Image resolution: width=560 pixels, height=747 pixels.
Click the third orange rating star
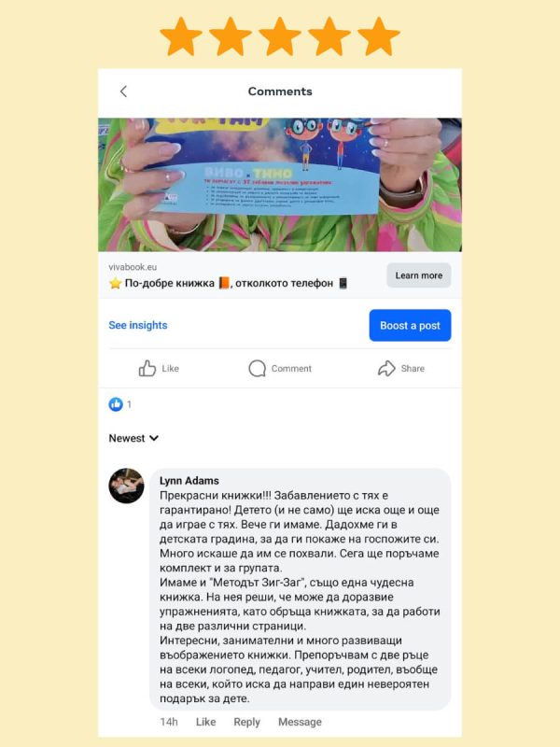[280, 36]
